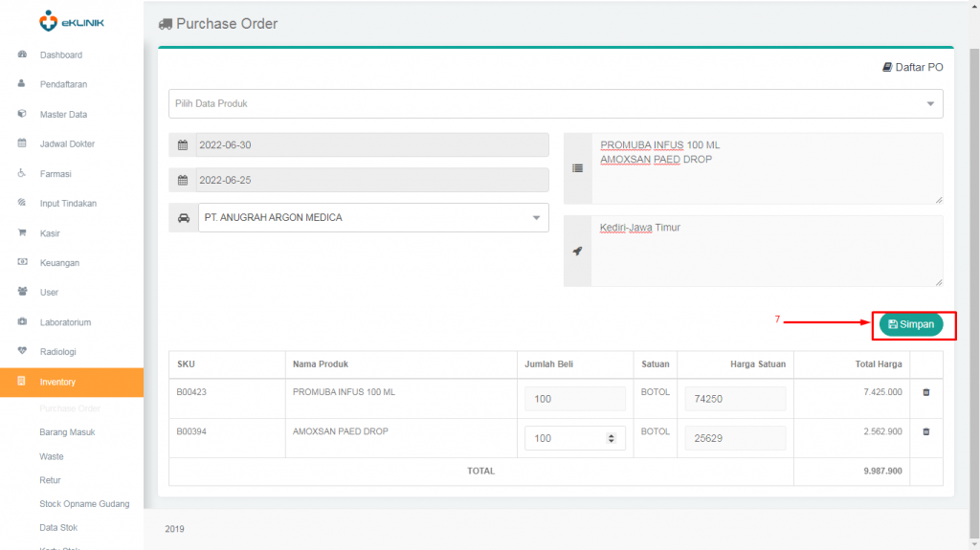Go to Stock Opname Gudang
The height and width of the screenshot is (550, 980).
pyautogui.click(x=84, y=504)
